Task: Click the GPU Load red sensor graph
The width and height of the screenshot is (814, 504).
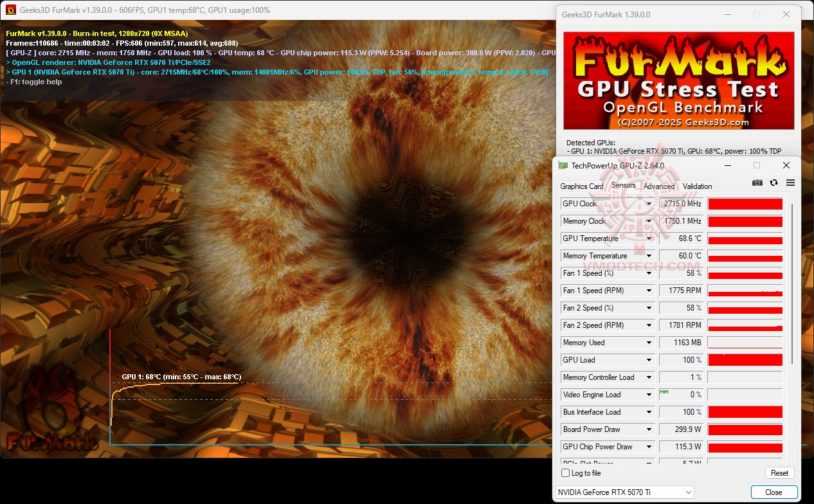Action: click(745, 360)
